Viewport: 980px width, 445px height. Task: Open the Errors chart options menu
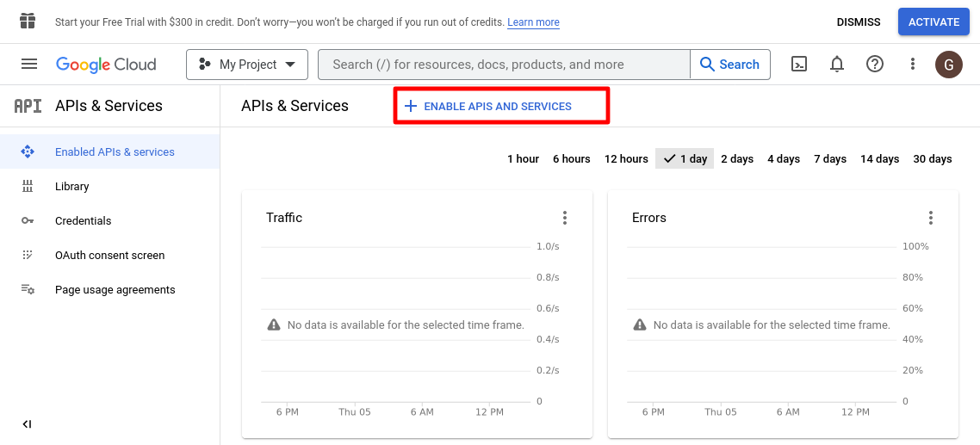coord(930,218)
